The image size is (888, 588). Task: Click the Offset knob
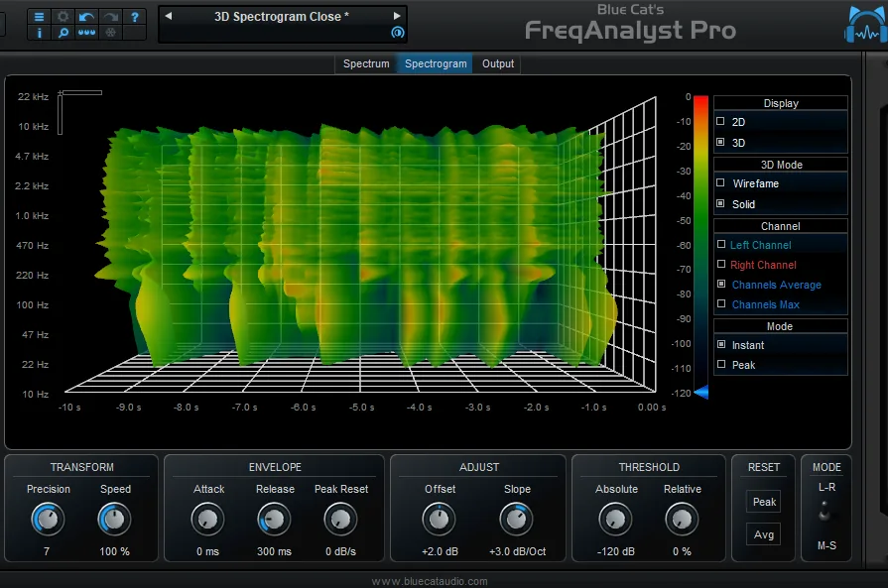pos(439,520)
